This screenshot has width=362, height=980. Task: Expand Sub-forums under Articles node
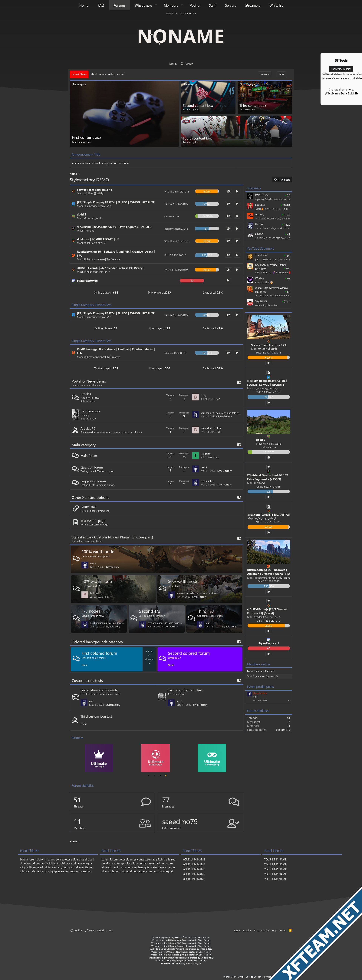(x=88, y=401)
